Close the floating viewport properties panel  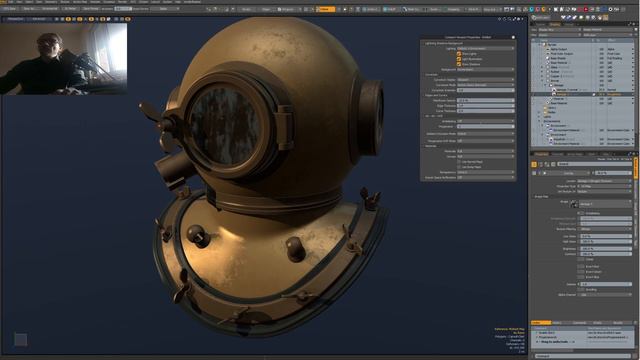click(x=513, y=37)
